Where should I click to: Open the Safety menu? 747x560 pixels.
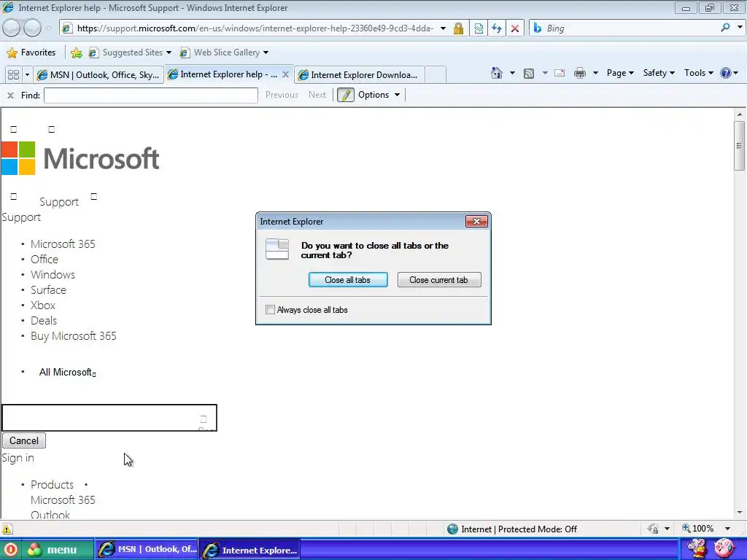(x=659, y=73)
